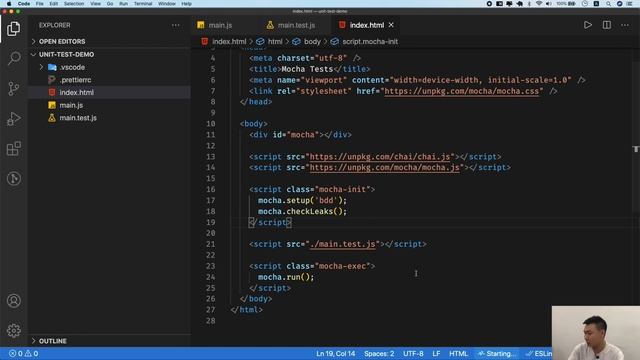Open the Manage settings gear
The height and width of the screenshot is (360, 640).
click(x=13, y=330)
